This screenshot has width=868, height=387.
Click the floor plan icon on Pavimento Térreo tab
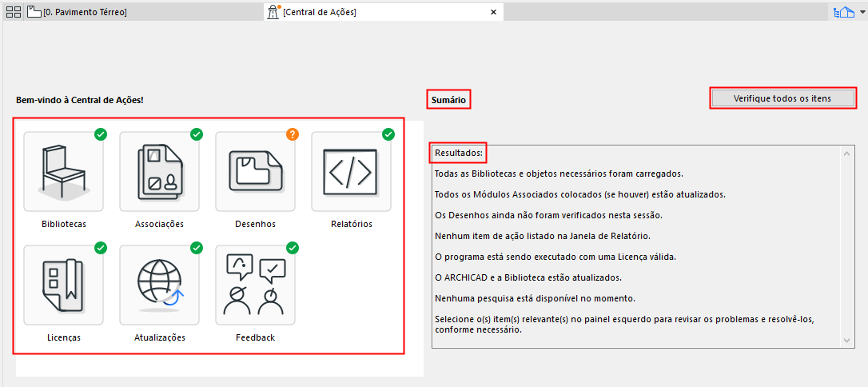(34, 12)
